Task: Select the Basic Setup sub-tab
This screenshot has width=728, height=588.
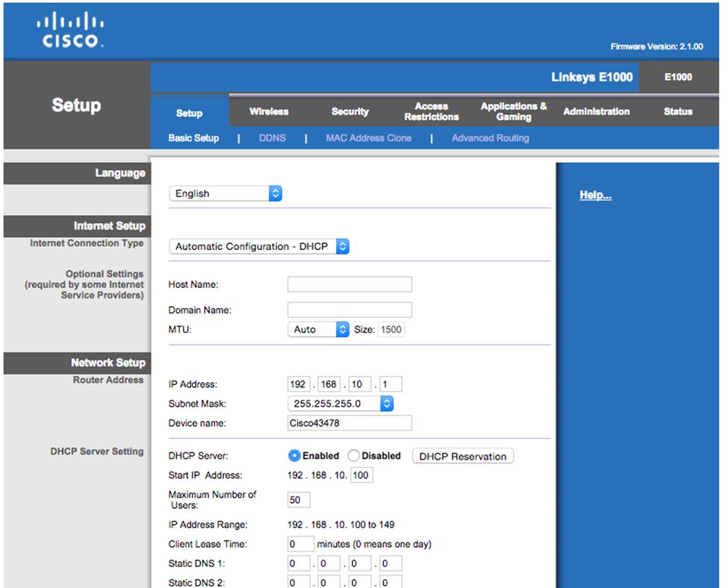Action: click(193, 138)
